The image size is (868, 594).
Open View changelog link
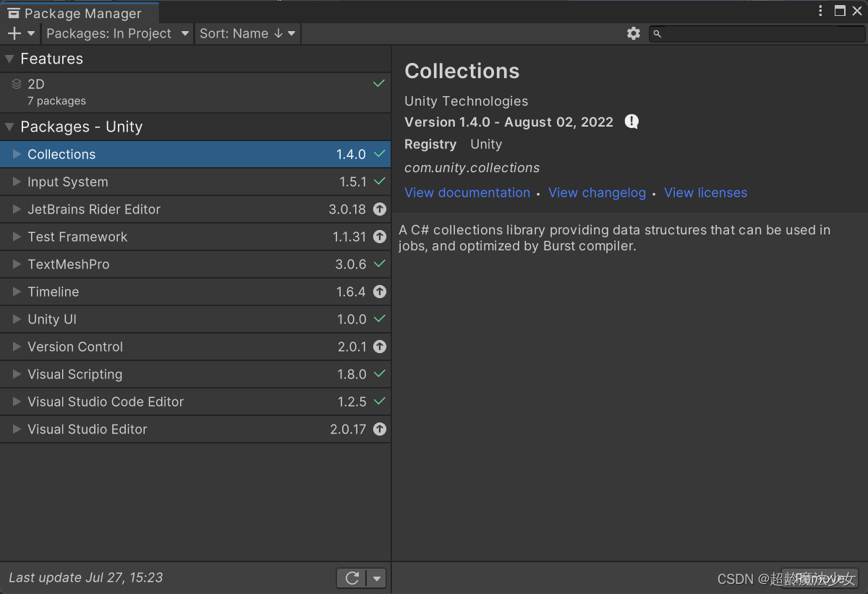[x=597, y=192]
